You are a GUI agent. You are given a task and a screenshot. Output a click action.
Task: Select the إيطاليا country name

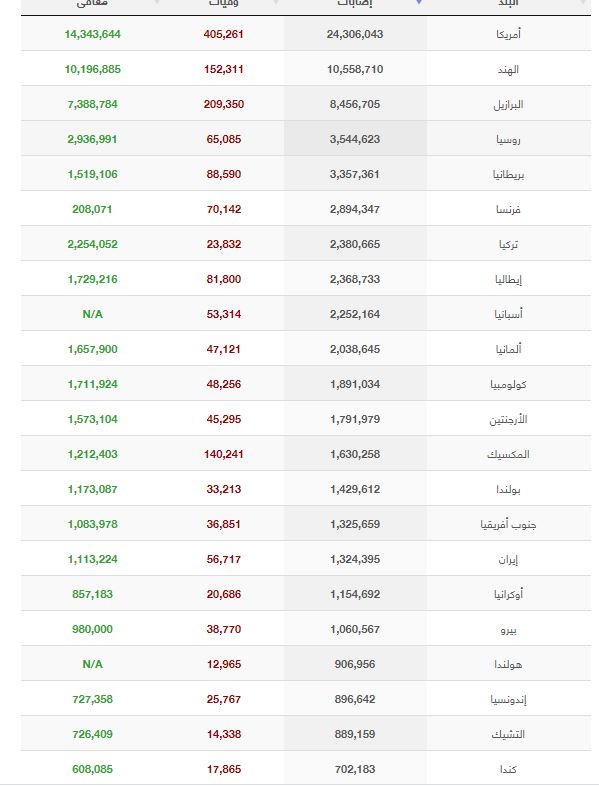[508, 279]
